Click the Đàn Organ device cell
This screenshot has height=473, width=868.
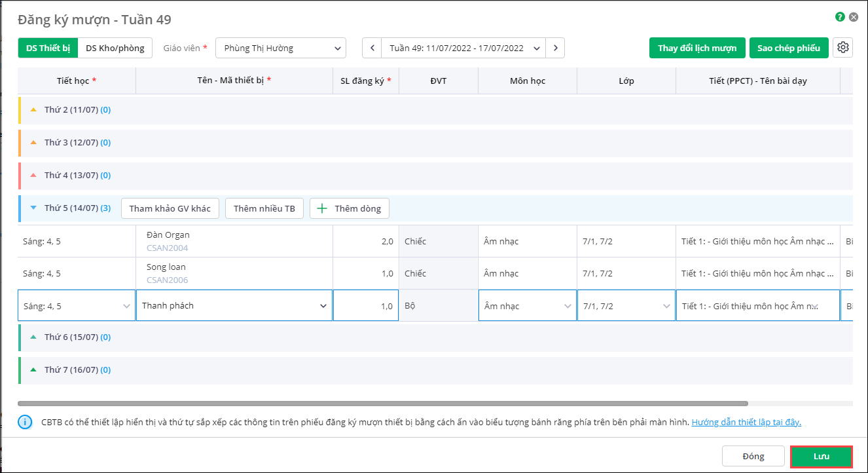pos(234,241)
